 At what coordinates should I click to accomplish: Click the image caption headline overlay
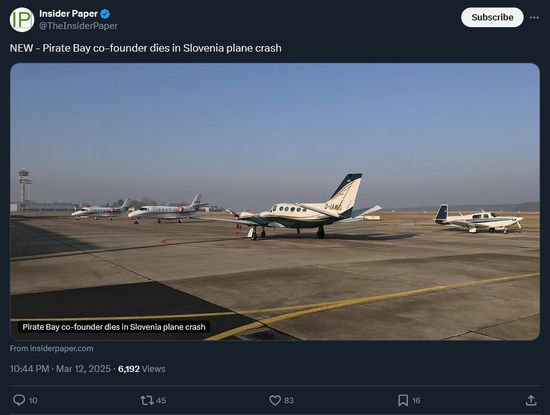[x=114, y=327]
